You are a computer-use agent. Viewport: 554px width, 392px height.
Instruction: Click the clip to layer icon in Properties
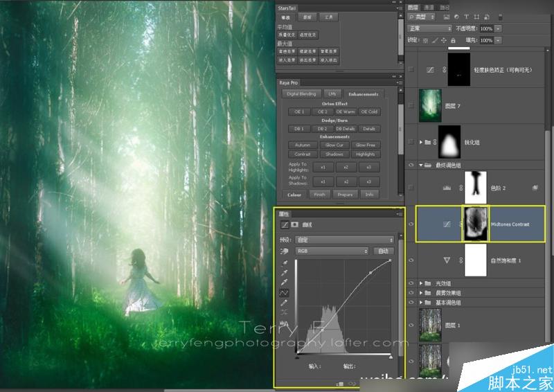(x=340, y=384)
